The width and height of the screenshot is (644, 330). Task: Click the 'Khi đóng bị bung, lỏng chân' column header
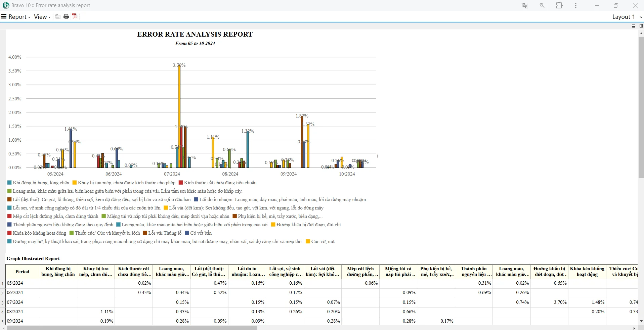(58, 272)
